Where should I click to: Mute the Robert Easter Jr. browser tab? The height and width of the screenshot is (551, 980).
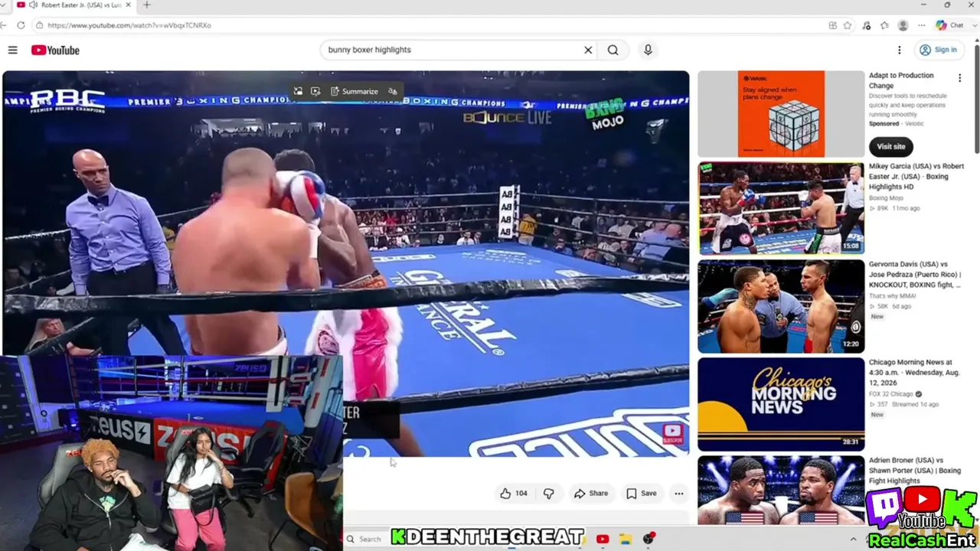click(33, 5)
